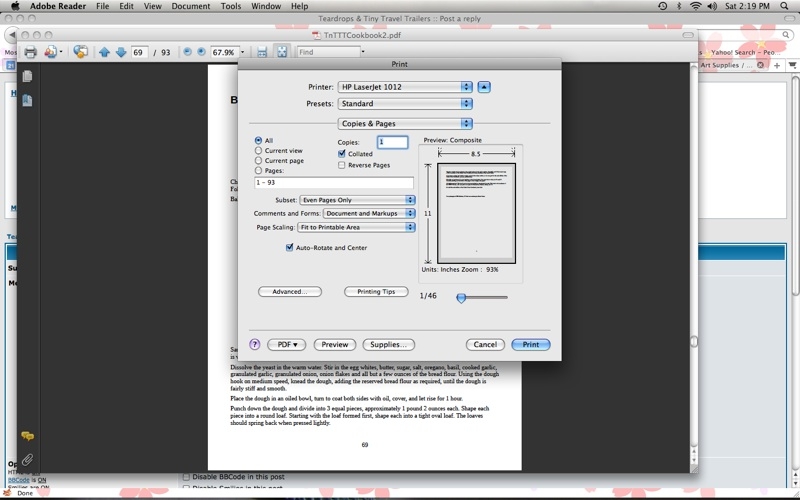
Task: Open Spotlight search magnifier icon
Action: [785, 6]
